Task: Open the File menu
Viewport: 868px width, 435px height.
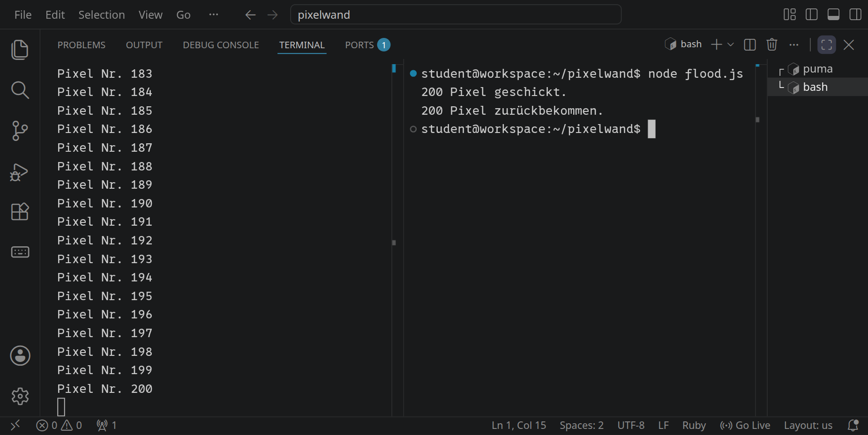Action: [x=23, y=15]
